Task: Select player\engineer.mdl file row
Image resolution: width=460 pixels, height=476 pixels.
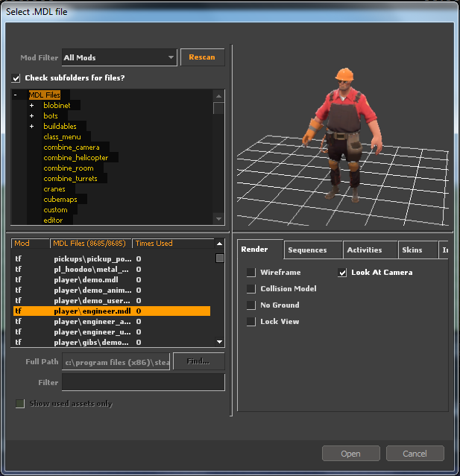Action: pyautogui.click(x=112, y=311)
